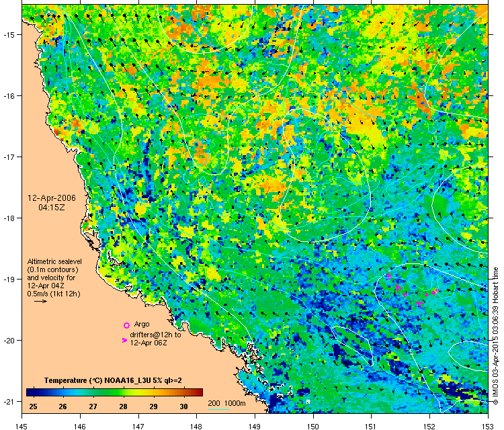Click the latitude axis label '-19'
This screenshot has height=430, width=504.
point(8,279)
